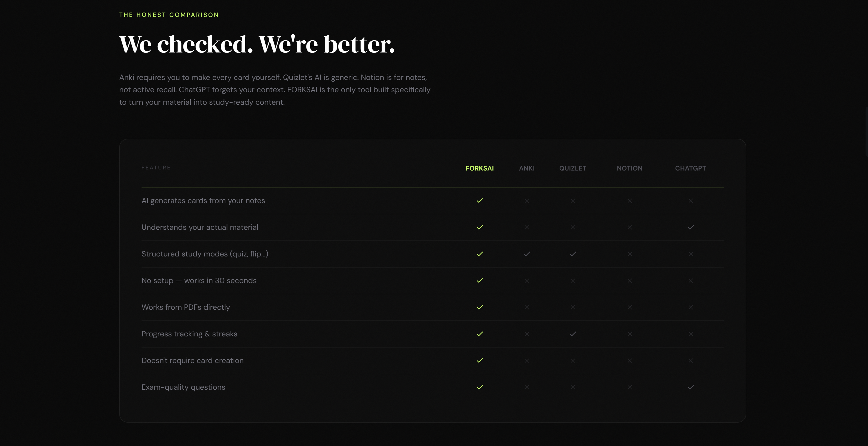Click Notion X mark in Works from PDFs row

(x=630, y=307)
